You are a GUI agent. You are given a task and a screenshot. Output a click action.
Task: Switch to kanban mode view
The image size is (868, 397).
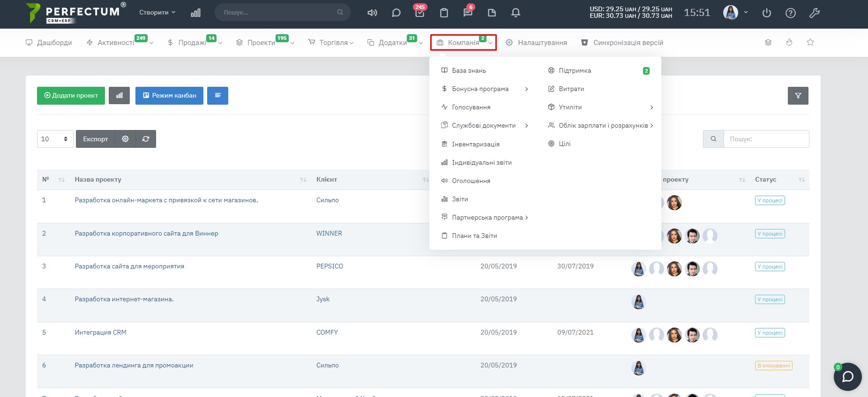tap(169, 96)
